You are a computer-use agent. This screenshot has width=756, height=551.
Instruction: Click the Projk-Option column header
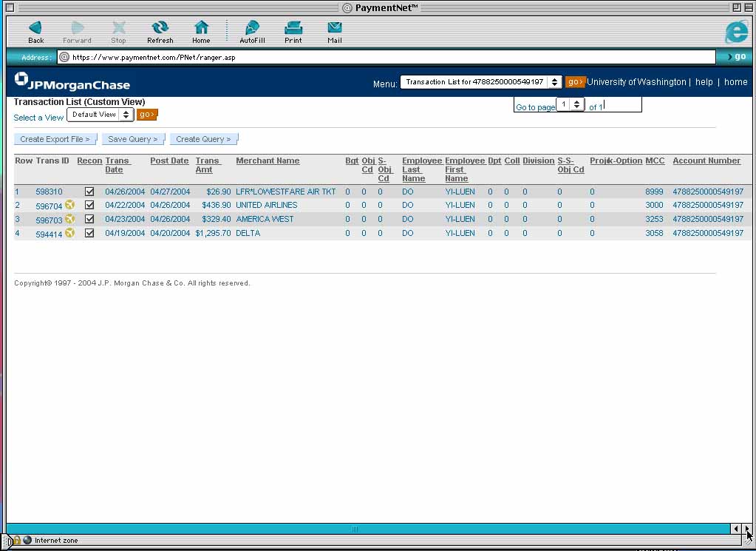click(616, 160)
